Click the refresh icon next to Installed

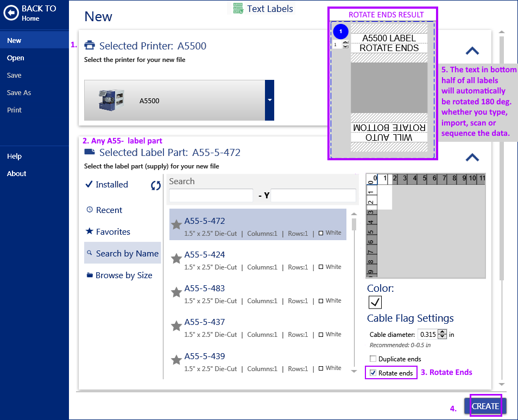click(156, 185)
